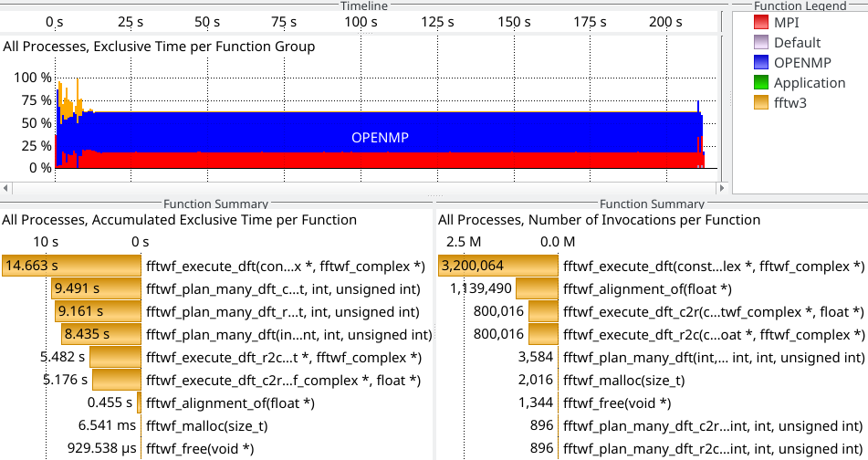868x460 pixels.
Task: Select fftwf_plan_many_dft_r row in time list
Action: point(282,311)
